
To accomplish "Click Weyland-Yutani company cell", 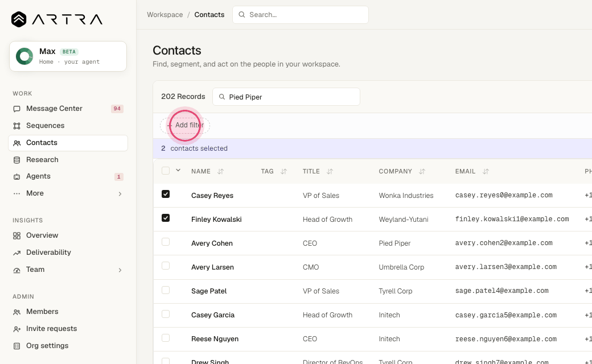I will 404,220.
